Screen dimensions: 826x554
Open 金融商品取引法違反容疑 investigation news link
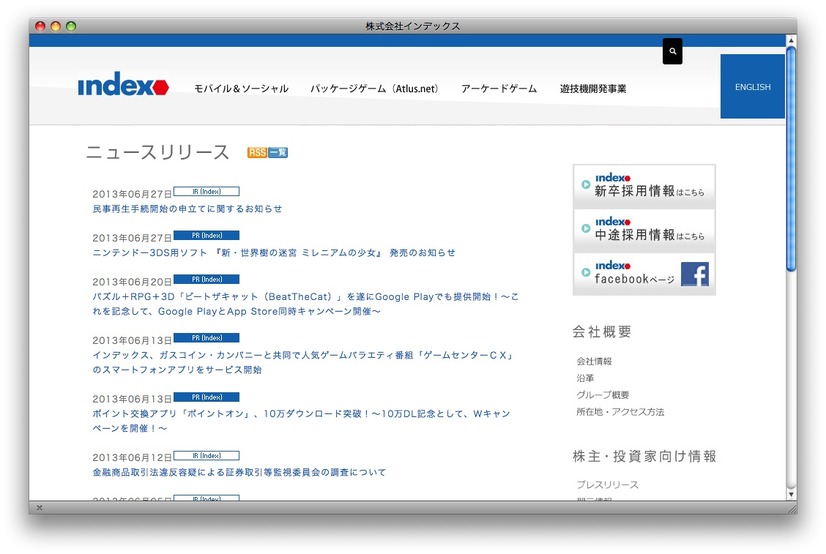click(239, 472)
